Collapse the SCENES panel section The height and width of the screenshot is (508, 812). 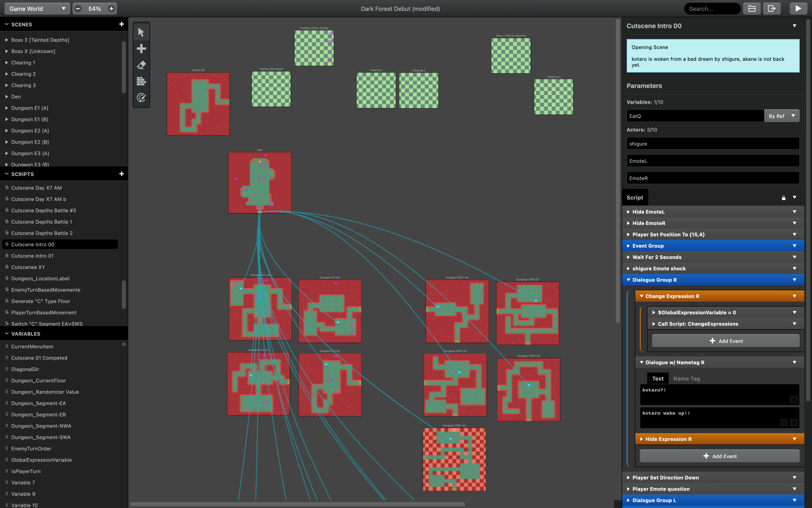7,24
